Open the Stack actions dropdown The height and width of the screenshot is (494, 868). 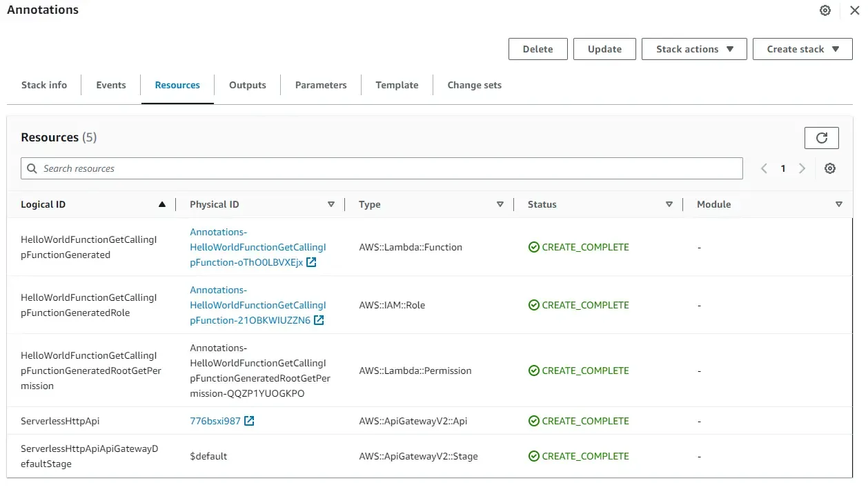(693, 49)
